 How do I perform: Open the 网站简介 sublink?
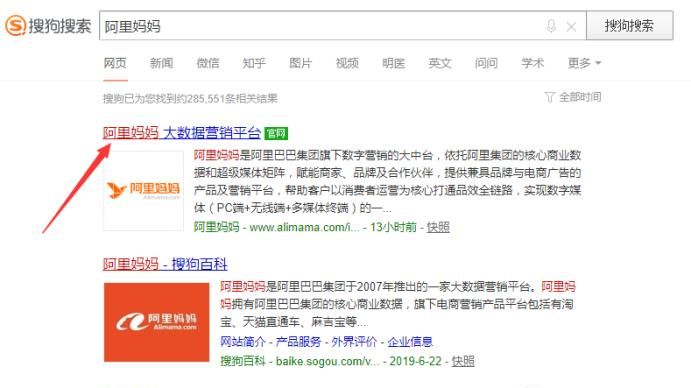pyautogui.click(x=243, y=342)
